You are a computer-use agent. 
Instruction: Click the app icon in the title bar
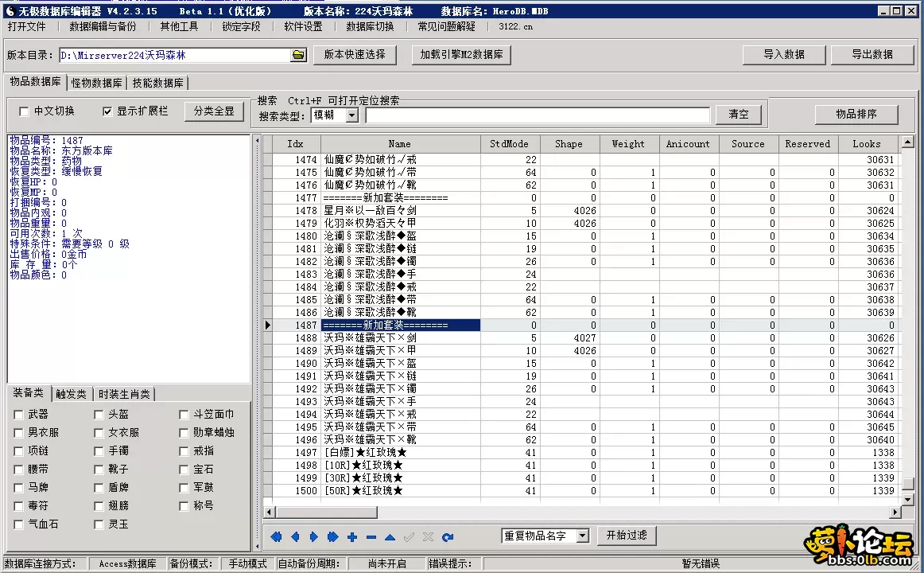pyautogui.click(x=10, y=11)
